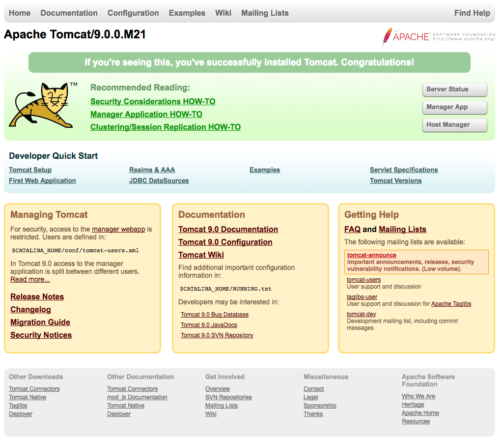The height and width of the screenshot is (441, 504).
Task: Open Who We Are footer link
Action: tap(419, 396)
